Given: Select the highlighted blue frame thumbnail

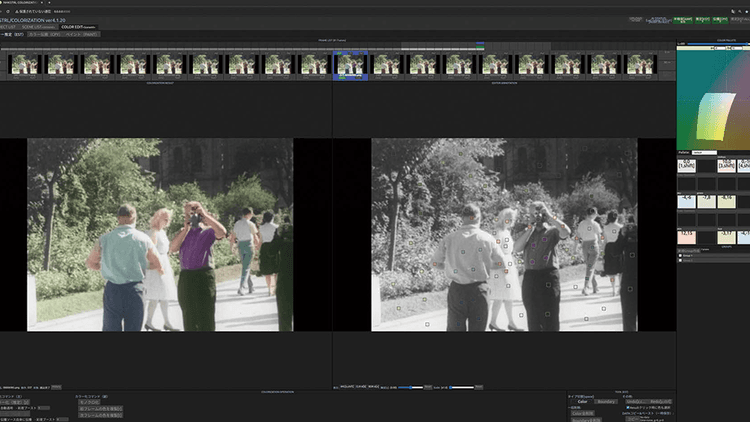Looking at the screenshot, I should coord(351,66).
